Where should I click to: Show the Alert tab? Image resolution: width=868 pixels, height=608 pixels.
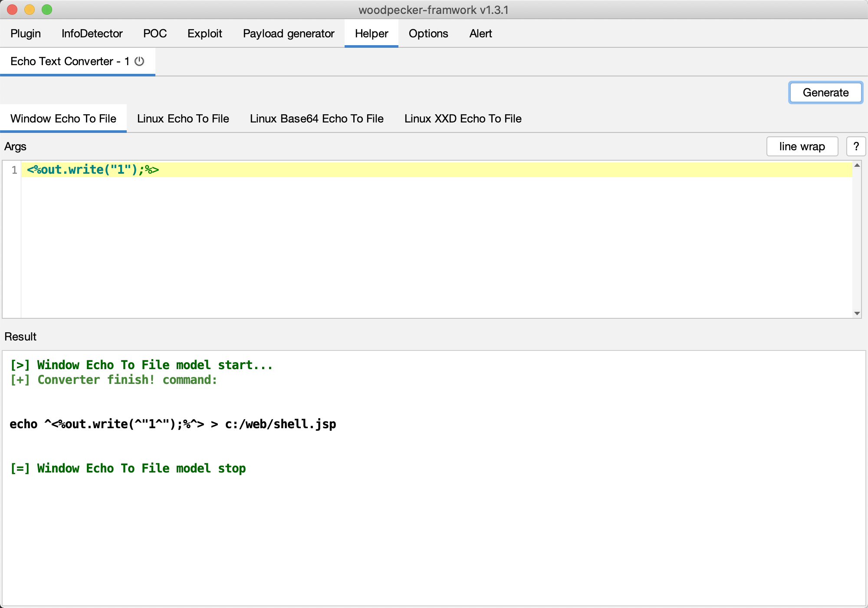480,33
